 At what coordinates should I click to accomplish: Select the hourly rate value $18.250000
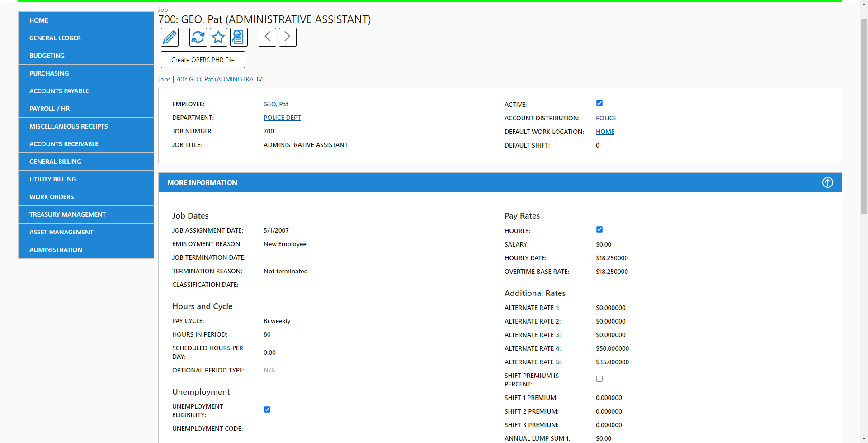point(612,258)
